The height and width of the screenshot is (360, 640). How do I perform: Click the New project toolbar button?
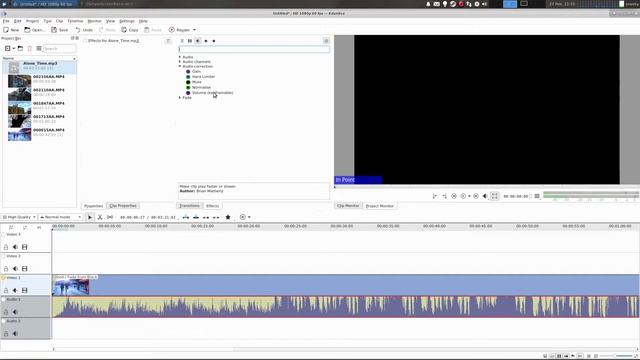(x=11, y=30)
